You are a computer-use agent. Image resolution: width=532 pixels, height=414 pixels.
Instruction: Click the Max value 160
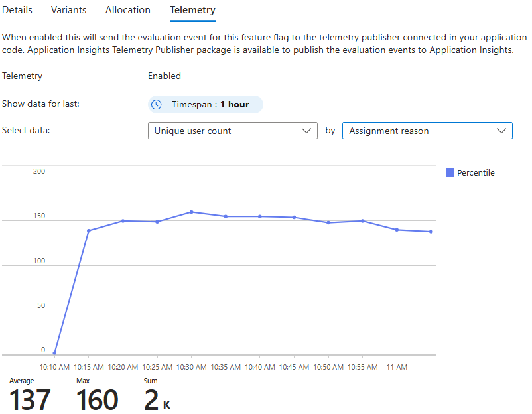click(x=97, y=399)
